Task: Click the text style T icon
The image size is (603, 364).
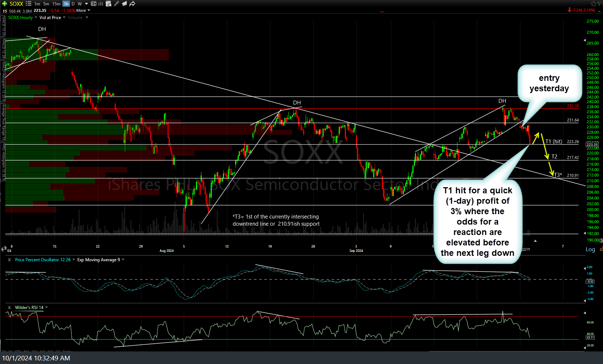Action: [93, 4]
